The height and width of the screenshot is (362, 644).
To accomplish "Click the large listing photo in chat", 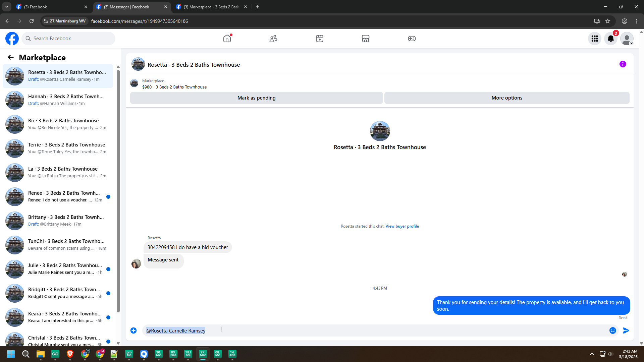I will click(x=380, y=131).
